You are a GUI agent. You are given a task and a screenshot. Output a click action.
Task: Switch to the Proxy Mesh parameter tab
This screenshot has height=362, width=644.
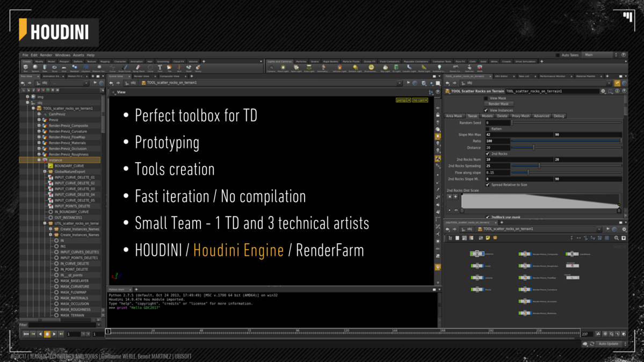click(x=520, y=117)
